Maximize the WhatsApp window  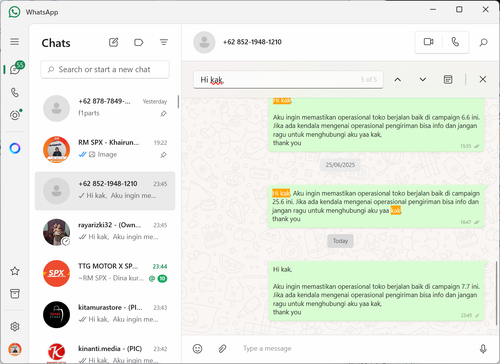pos(459,10)
